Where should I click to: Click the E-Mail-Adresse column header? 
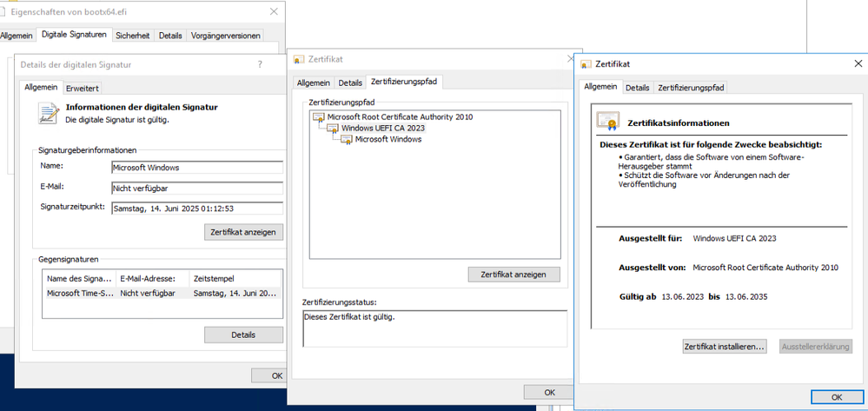click(153, 279)
